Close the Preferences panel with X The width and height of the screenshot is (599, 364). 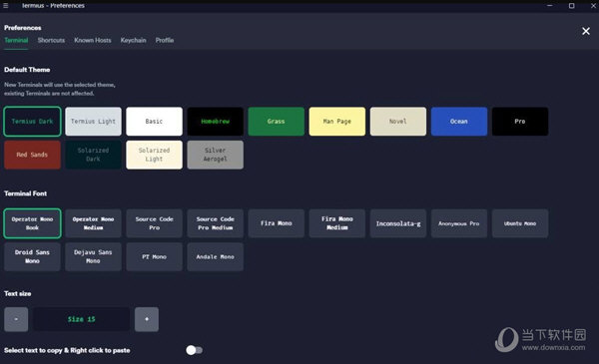[586, 31]
